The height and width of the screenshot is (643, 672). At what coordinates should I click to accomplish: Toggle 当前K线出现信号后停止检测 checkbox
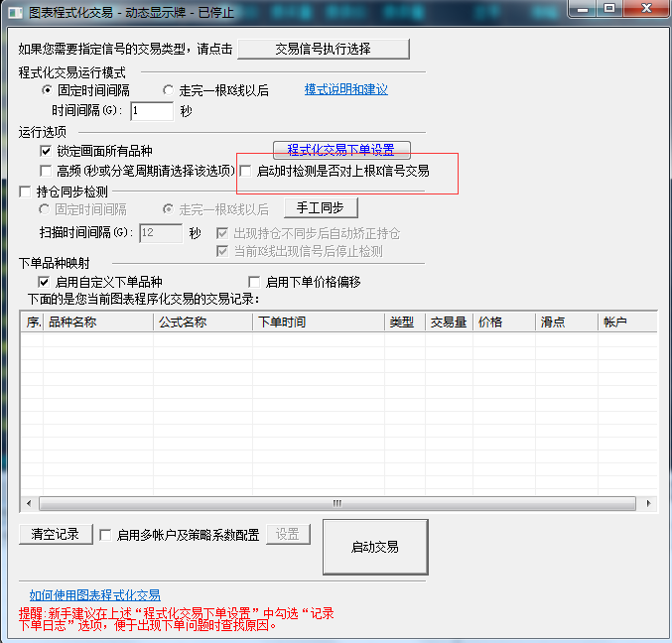tap(222, 251)
